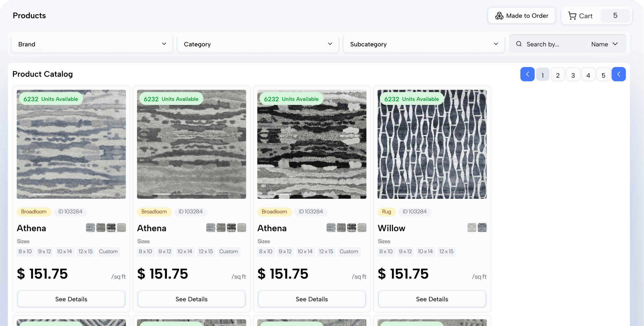The height and width of the screenshot is (326, 644).
Task: Click the blue arrow after page 5
Action: [x=619, y=74]
